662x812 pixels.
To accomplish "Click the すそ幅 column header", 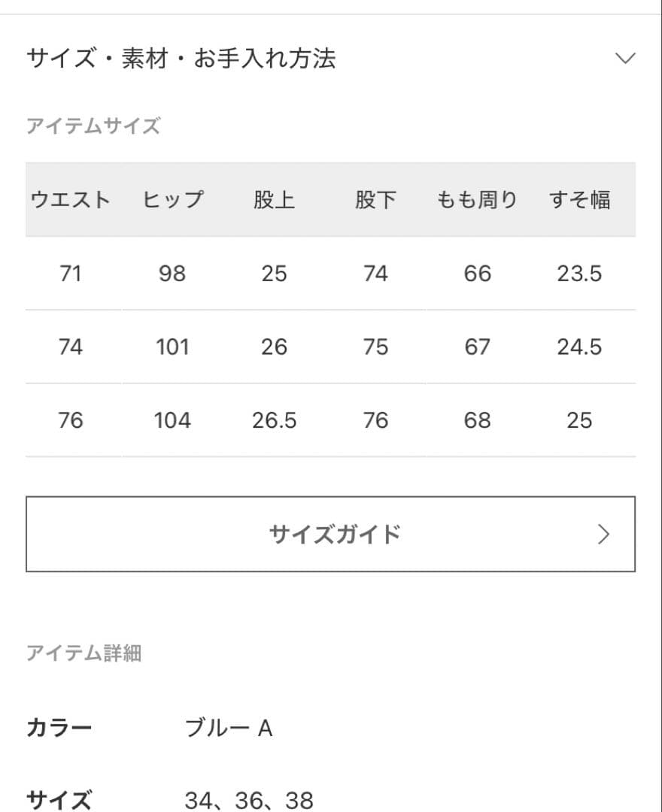I will tap(580, 198).
